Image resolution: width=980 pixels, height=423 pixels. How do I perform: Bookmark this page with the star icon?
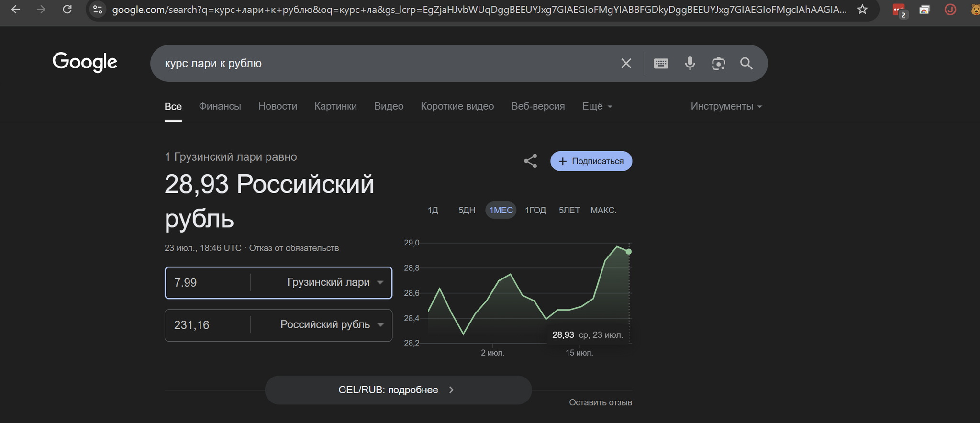coord(862,10)
